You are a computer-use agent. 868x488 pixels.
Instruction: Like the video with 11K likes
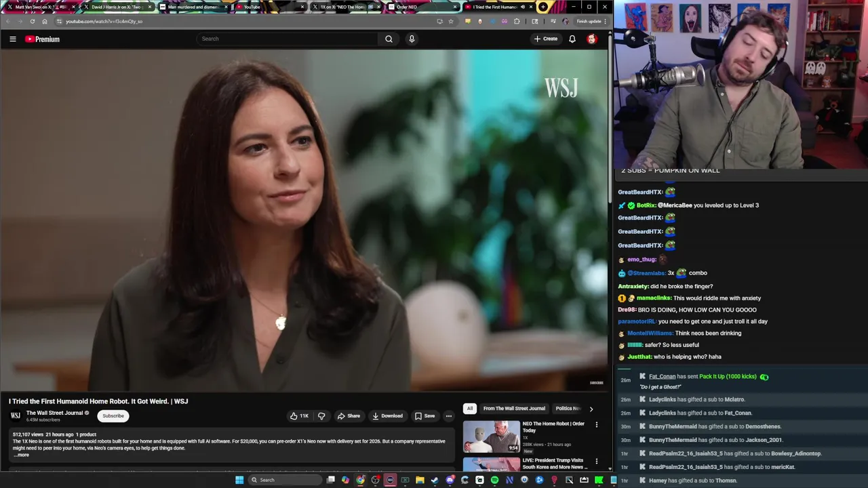coord(299,416)
